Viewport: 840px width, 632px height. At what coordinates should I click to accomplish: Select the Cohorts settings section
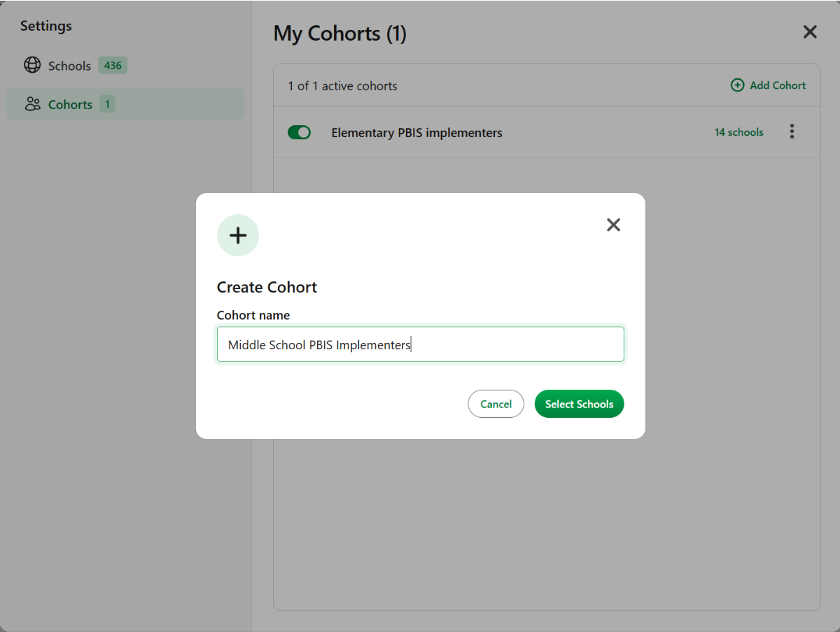click(126, 104)
